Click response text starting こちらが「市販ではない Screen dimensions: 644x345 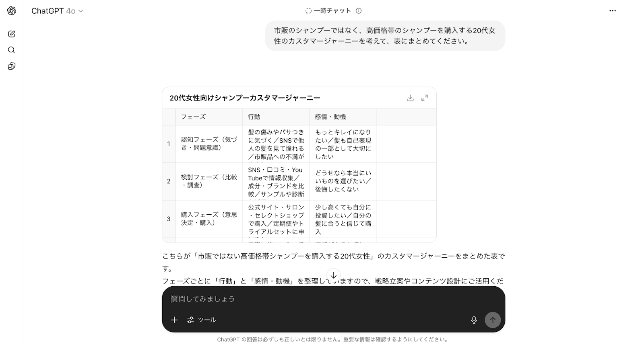coord(333,262)
